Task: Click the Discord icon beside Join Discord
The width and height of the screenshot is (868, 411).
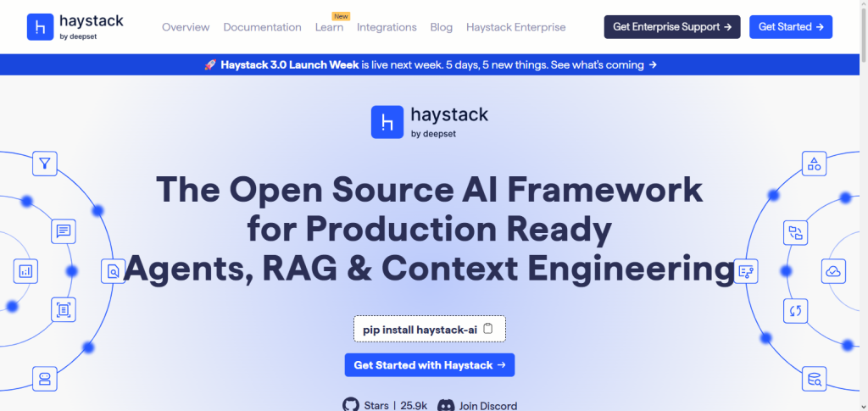Action: [x=446, y=405]
